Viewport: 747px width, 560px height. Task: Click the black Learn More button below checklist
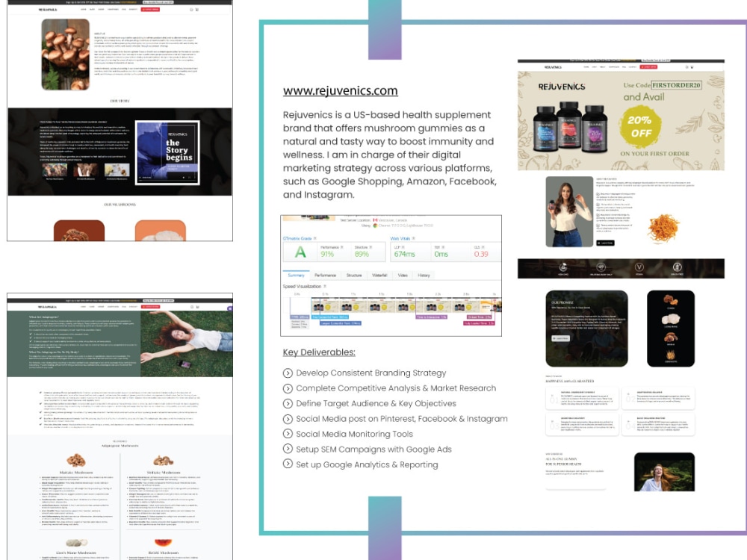pos(606,243)
